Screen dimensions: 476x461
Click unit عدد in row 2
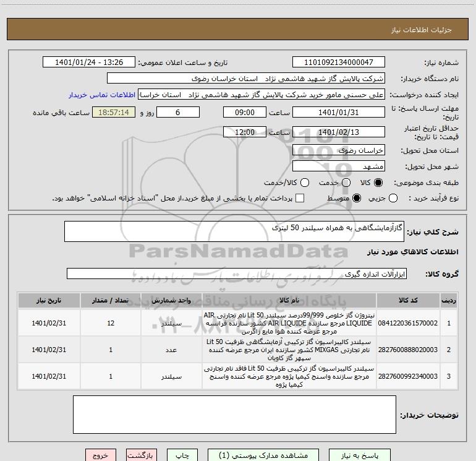(171, 350)
